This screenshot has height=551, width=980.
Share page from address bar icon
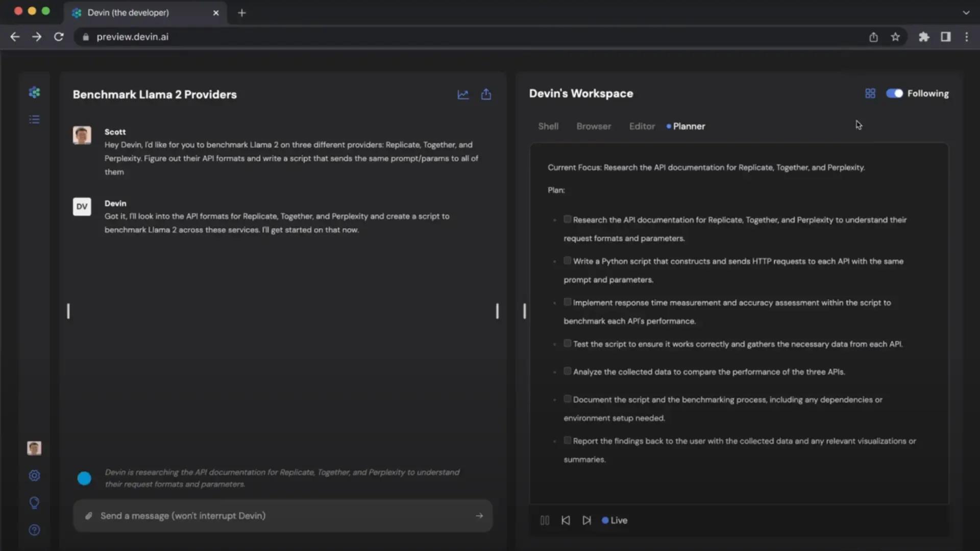coord(873,37)
